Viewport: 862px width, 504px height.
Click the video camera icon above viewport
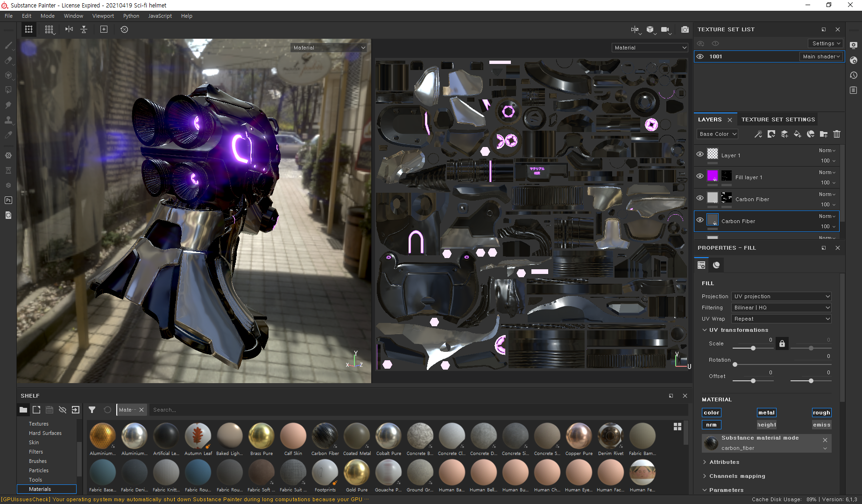pyautogui.click(x=665, y=29)
